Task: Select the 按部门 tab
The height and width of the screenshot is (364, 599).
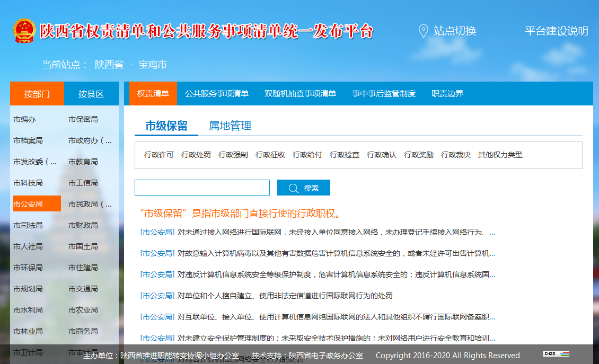Action: click(x=37, y=94)
